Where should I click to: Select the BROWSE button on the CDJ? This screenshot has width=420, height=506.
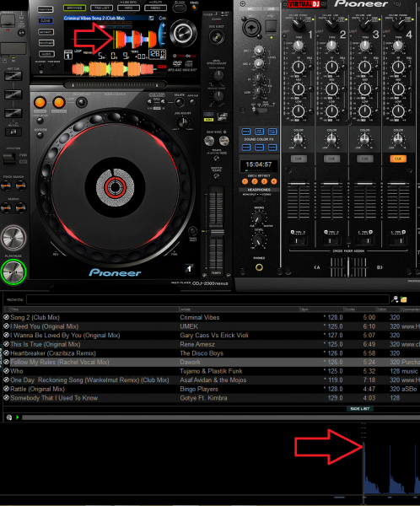pyautogui.click(x=74, y=8)
